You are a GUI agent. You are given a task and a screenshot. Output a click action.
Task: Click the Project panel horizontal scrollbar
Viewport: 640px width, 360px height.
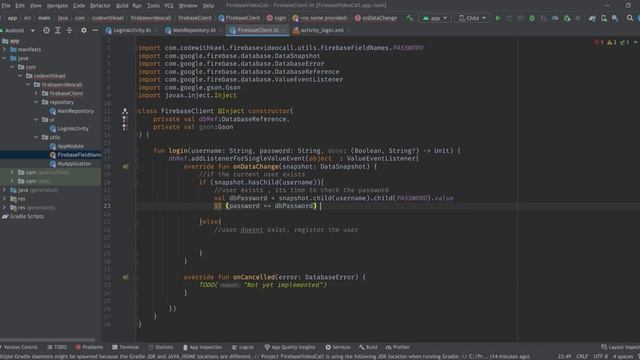point(48,340)
